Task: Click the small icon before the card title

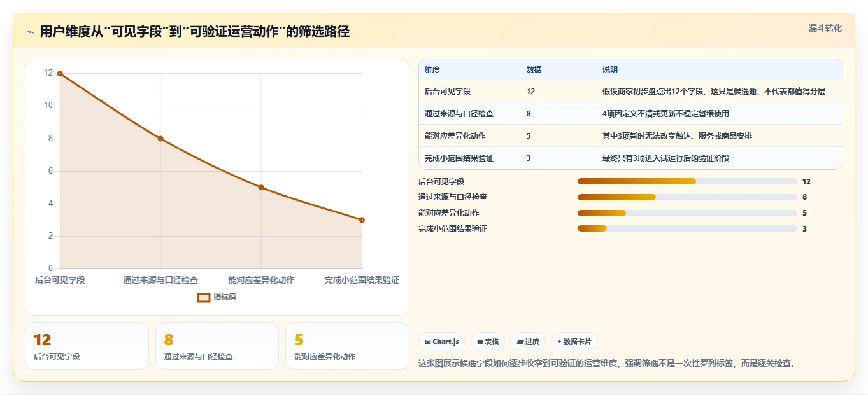Action: pos(30,32)
